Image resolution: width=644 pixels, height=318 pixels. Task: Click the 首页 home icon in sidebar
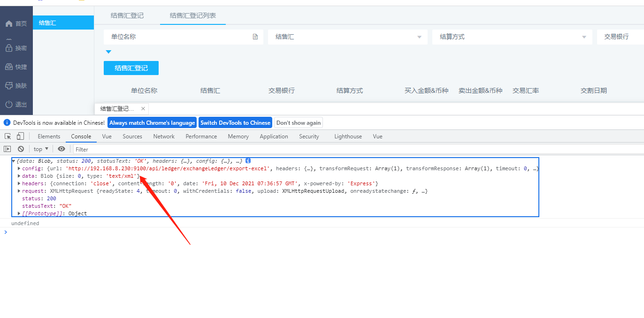point(9,23)
